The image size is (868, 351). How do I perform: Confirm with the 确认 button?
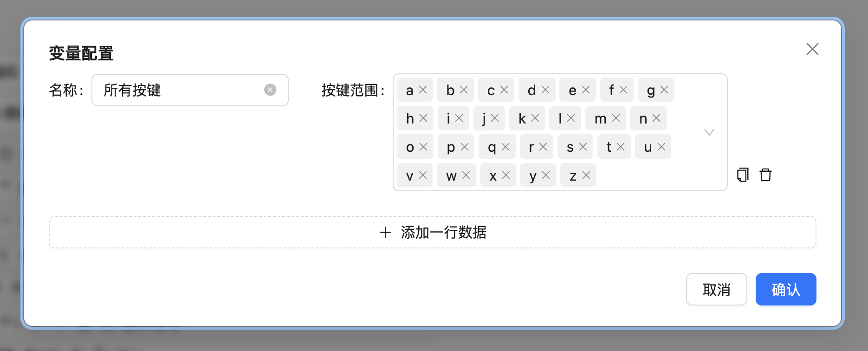[785, 289]
